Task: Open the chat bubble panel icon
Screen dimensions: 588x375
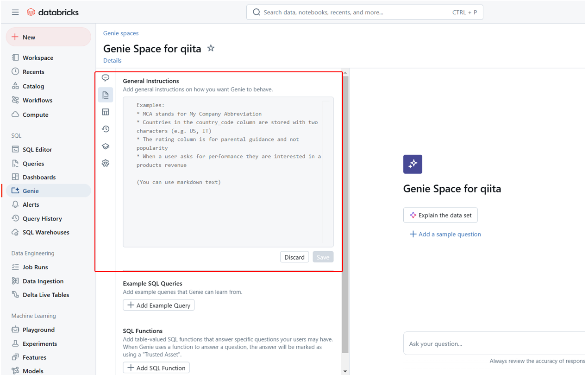Action: coord(106,78)
